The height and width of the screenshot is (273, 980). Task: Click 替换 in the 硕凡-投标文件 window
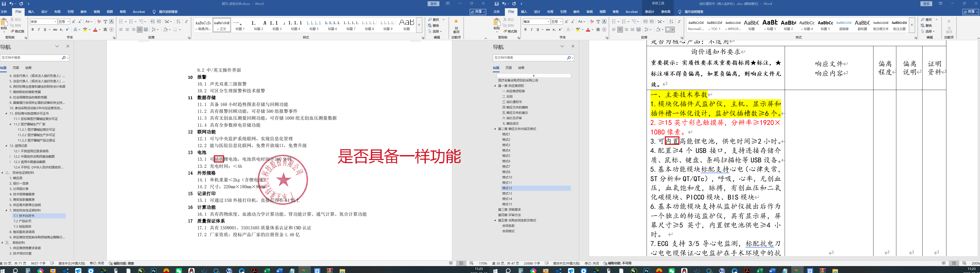coord(434,26)
